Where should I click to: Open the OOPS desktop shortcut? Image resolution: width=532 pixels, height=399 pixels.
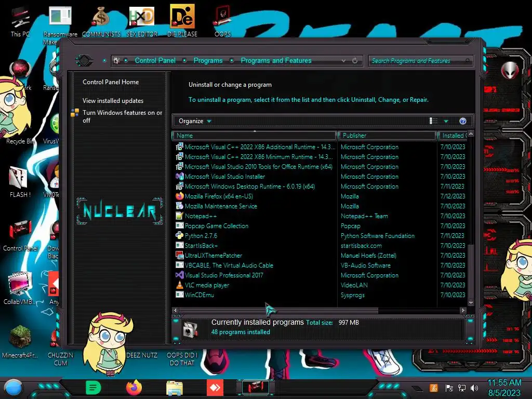[222, 21]
